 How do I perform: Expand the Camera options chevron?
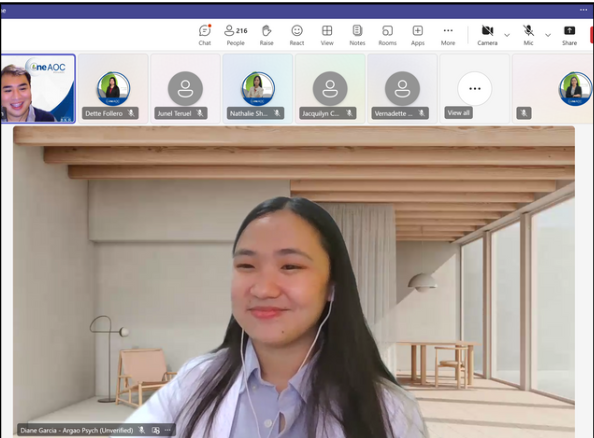[507, 35]
